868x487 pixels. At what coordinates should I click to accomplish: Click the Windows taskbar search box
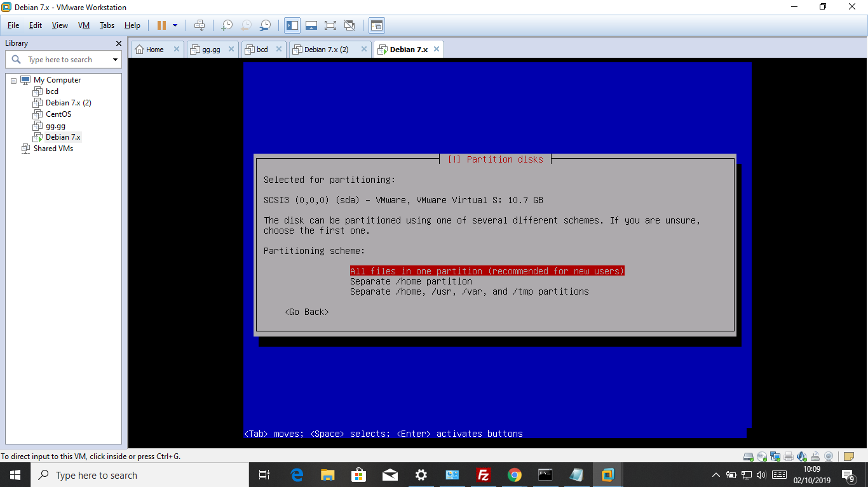point(139,475)
